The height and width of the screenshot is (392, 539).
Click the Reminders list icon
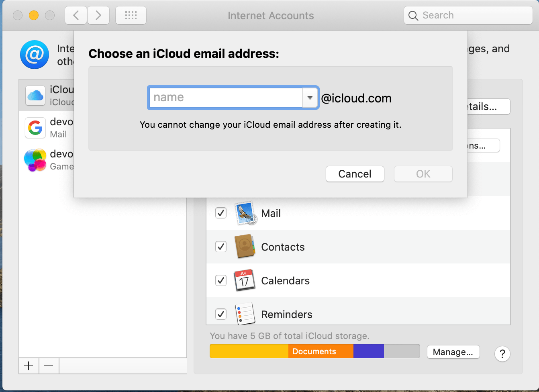pos(245,314)
